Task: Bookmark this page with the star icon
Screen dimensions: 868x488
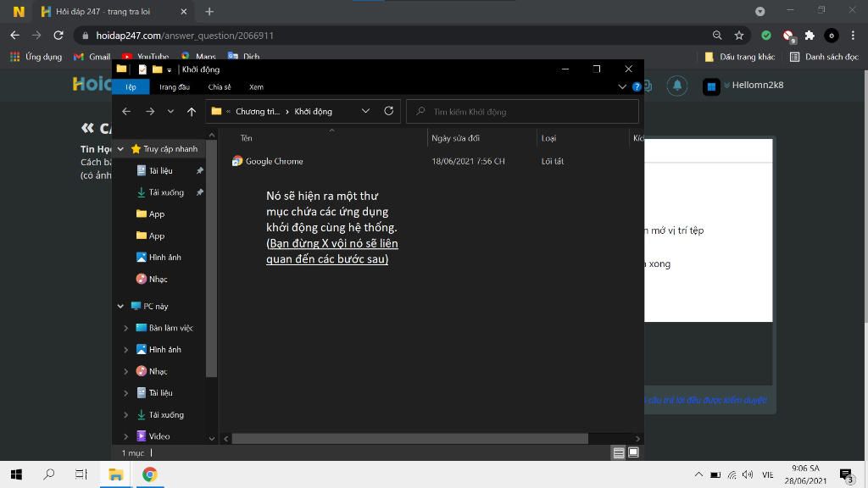Action: click(739, 36)
